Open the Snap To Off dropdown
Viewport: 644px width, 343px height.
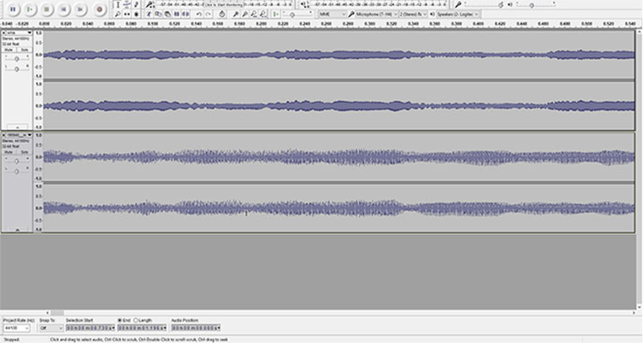coord(51,328)
